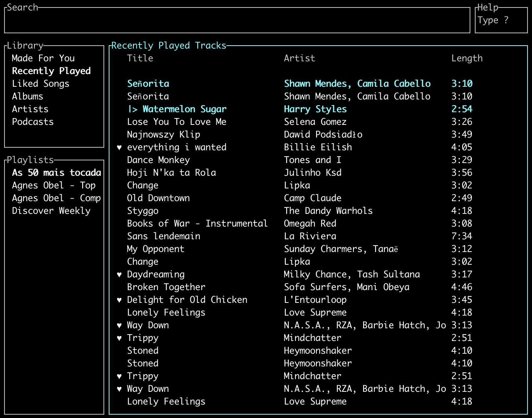Select the Sans lendemain track

point(164,236)
